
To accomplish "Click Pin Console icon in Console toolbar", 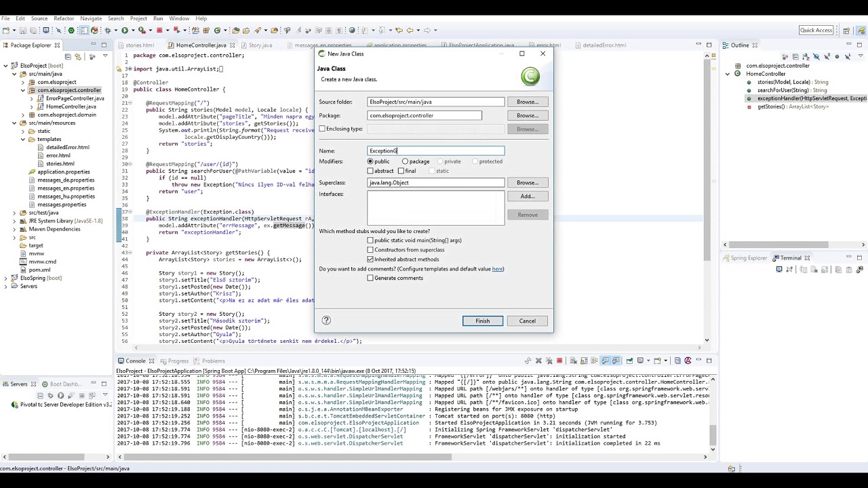I will 629,361.
